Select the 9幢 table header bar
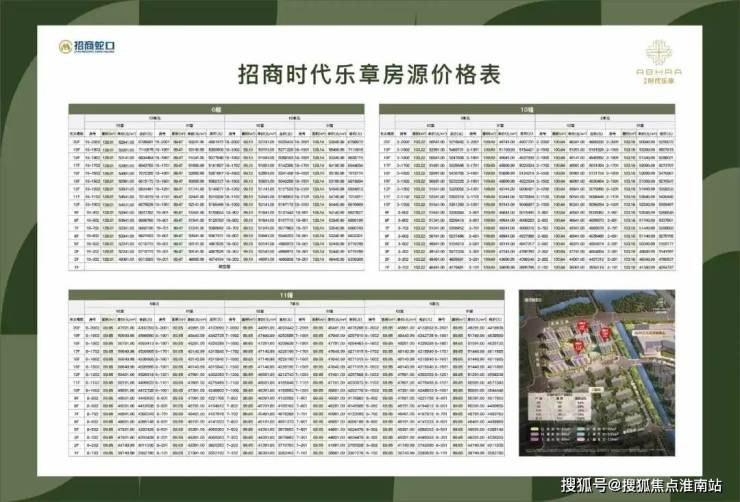 pos(217,109)
